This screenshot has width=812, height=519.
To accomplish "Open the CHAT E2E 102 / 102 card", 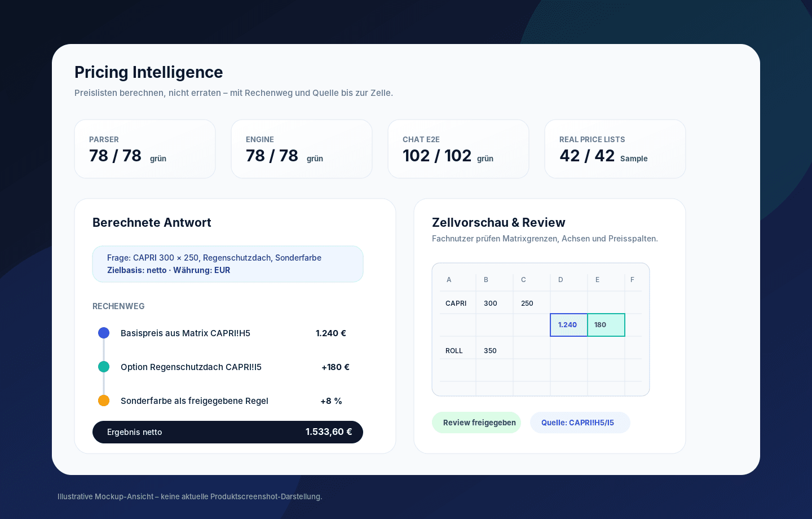I will 458,149.
